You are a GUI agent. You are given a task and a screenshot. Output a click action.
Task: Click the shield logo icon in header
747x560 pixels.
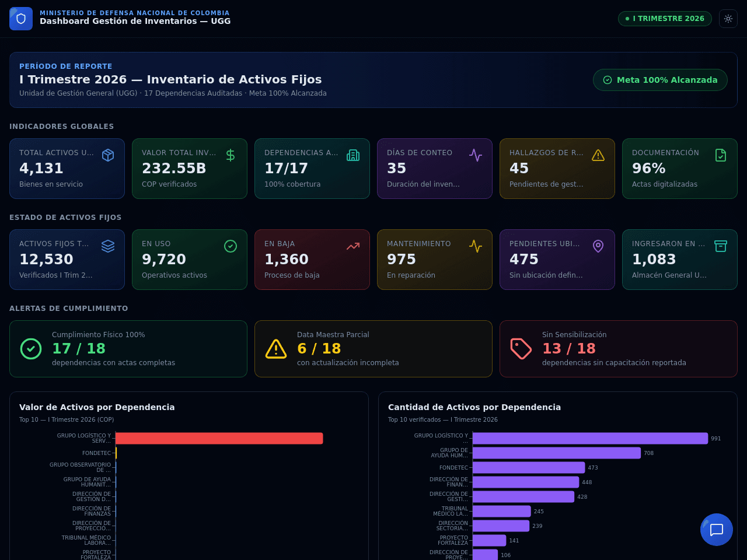pyautogui.click(x=21, y=19)
